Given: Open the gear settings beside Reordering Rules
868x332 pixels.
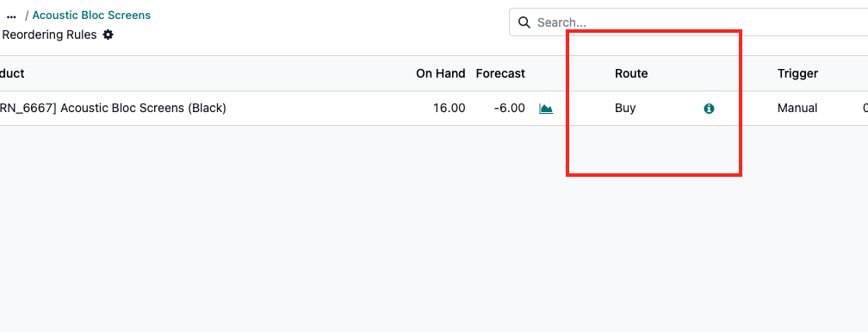Looking at the screenshot, I should [108, 34].
